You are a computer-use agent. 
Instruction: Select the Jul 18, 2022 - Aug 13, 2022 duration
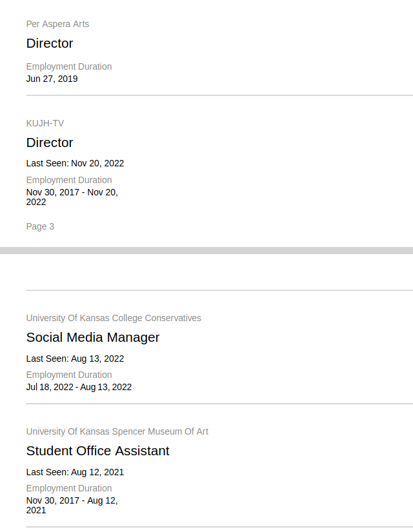[79, 387]
